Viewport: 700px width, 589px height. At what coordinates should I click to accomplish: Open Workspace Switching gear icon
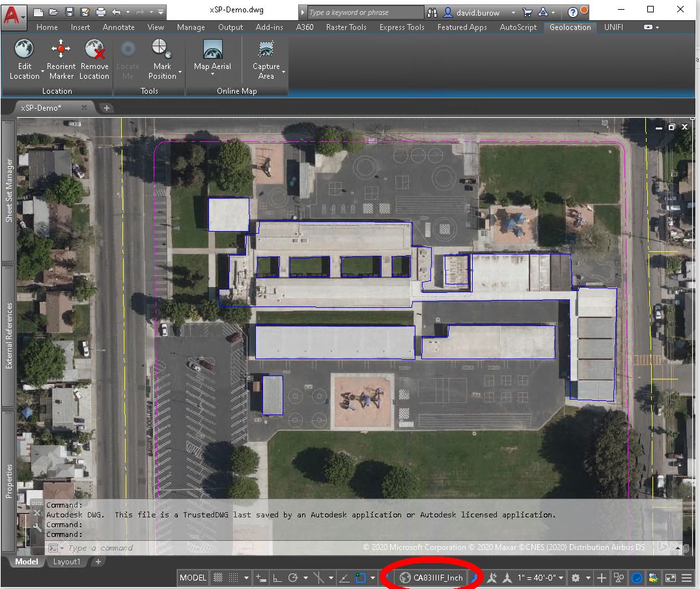click(576, 578)
